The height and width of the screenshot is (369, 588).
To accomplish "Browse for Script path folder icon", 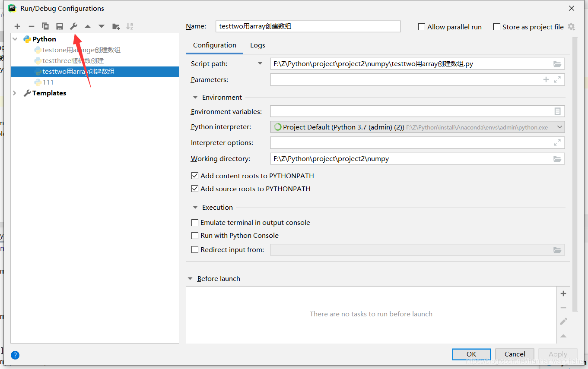I will click(557, 64).
